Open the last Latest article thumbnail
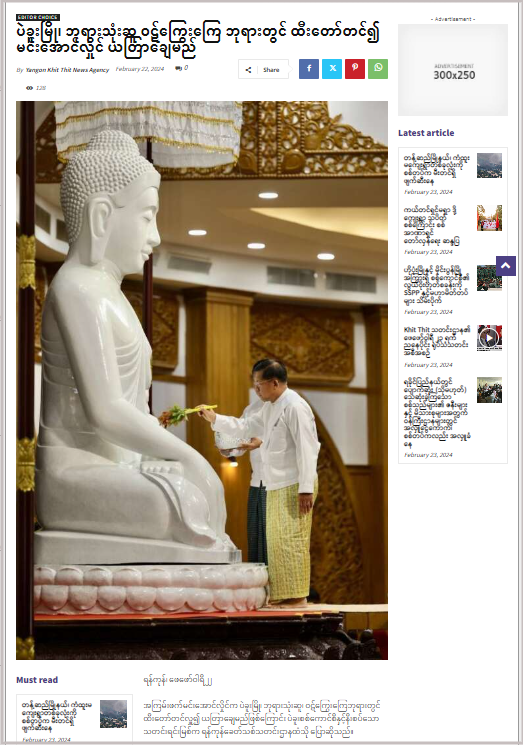Viewport: 523px width, 745px height. point(489,390)
